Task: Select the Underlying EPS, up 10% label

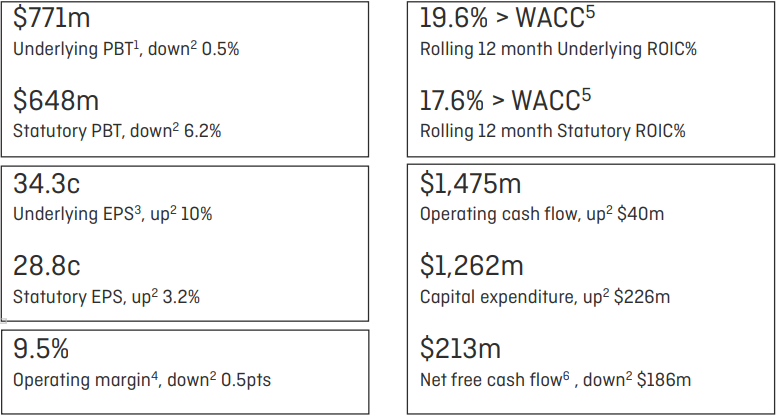Action: 112,214
